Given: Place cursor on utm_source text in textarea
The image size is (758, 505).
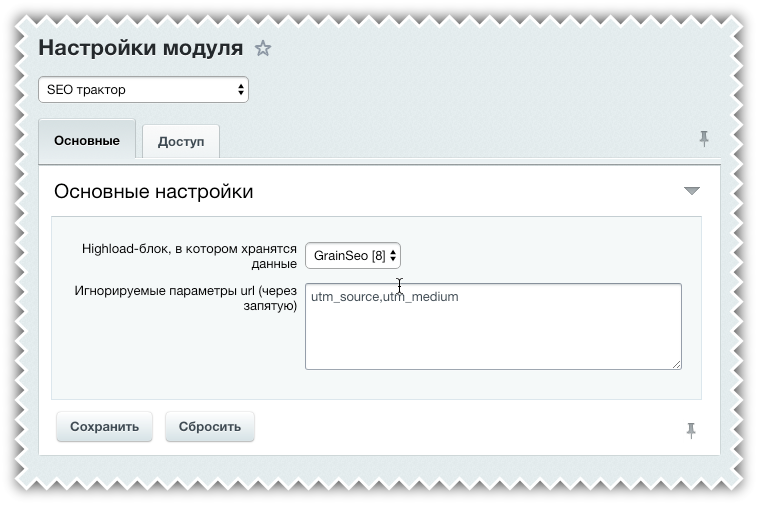Looking at the screenshot, I should [x=345, y=297].
